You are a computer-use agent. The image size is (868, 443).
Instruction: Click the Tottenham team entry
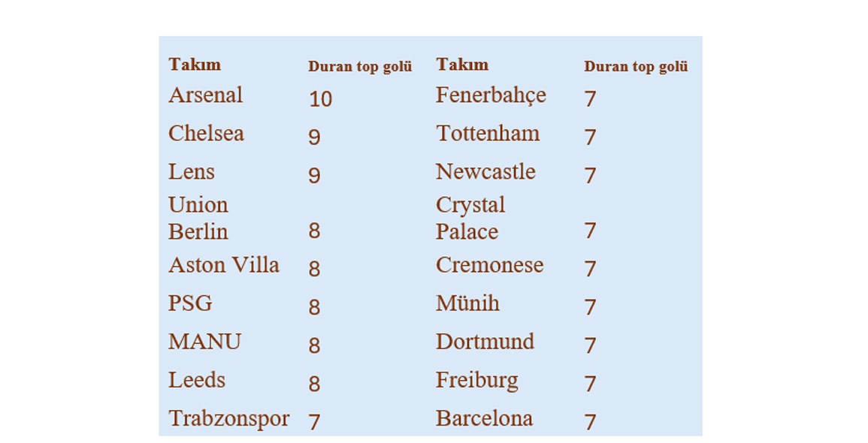click(488, 134)
